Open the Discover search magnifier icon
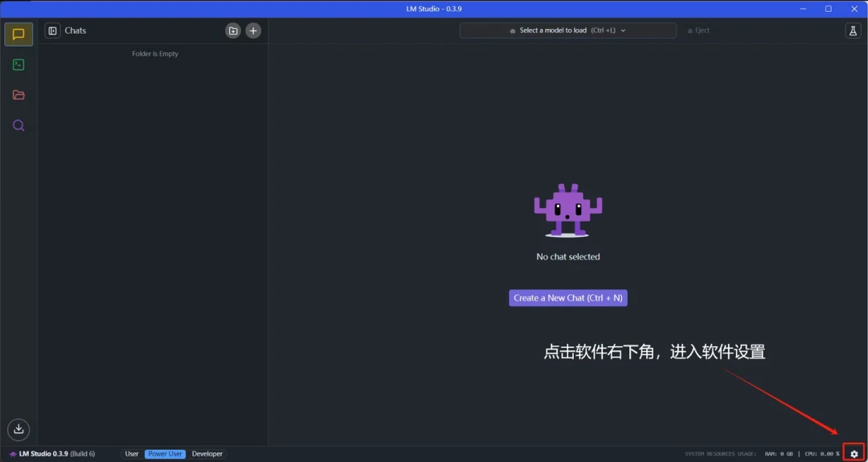Image resolution: width=868 pixels, height=462 pixels. 18,125
